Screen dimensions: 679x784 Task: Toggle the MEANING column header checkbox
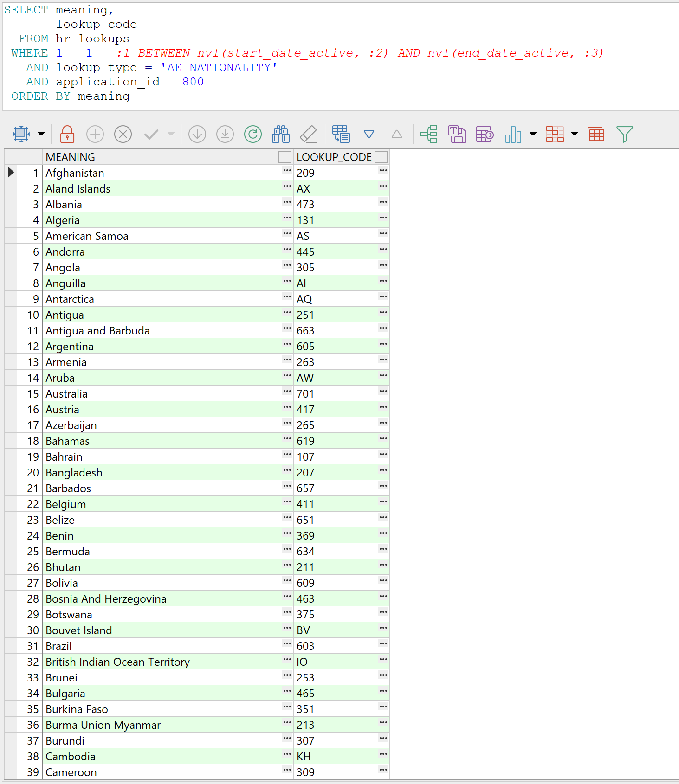pyautogui.click(x=285, y=157)
